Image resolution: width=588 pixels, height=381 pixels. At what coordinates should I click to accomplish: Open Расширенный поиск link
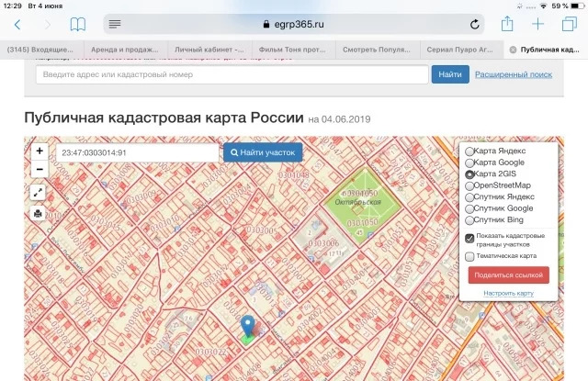pyautogui.click(x=514, y=74)
